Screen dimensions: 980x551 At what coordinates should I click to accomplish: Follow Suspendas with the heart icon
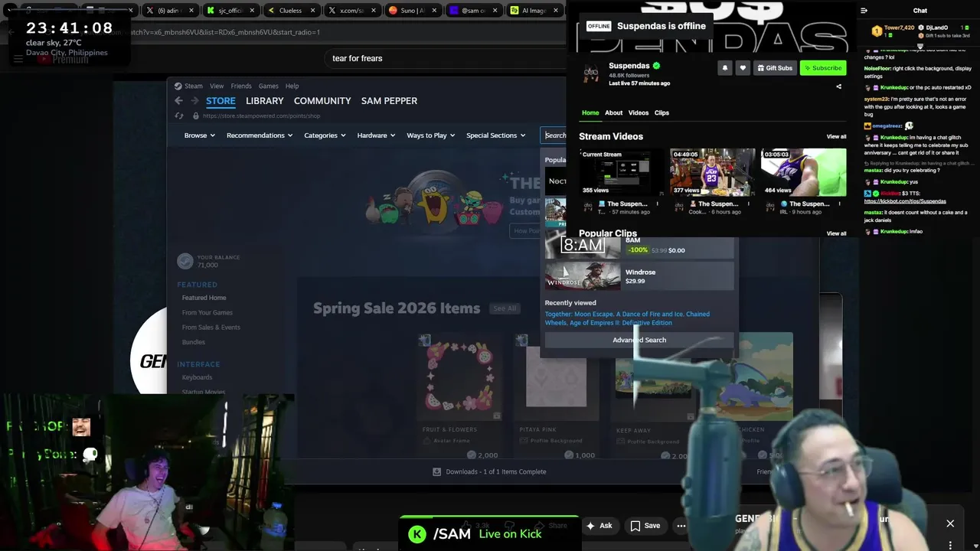(742, 68)
